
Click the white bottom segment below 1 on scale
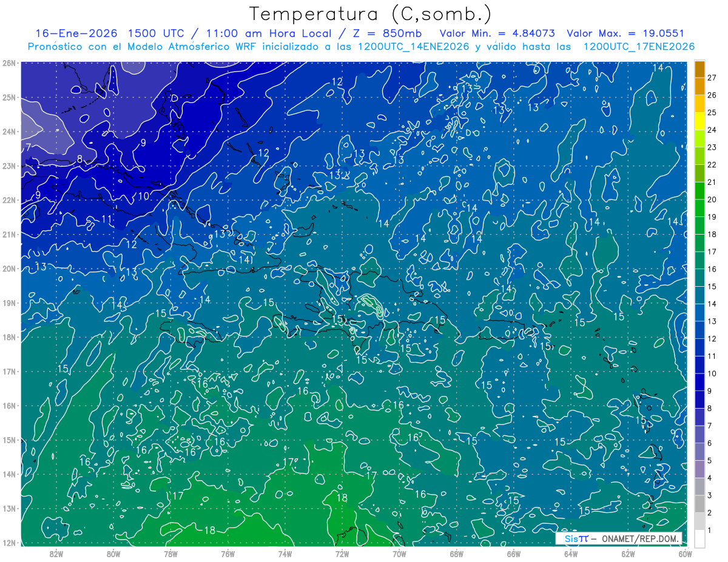699,538
